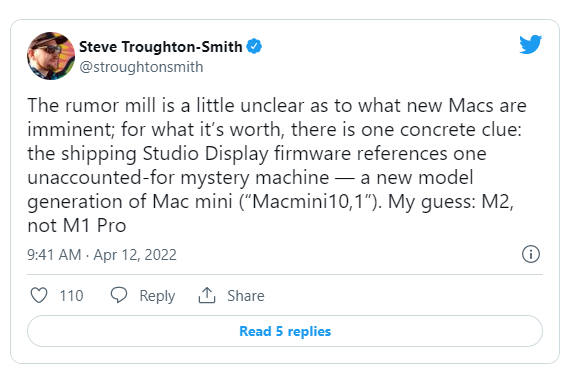Viewport: 571px width, 372px height.
Task: Click the reply speech bubble icon
Action: click(119, 295)
